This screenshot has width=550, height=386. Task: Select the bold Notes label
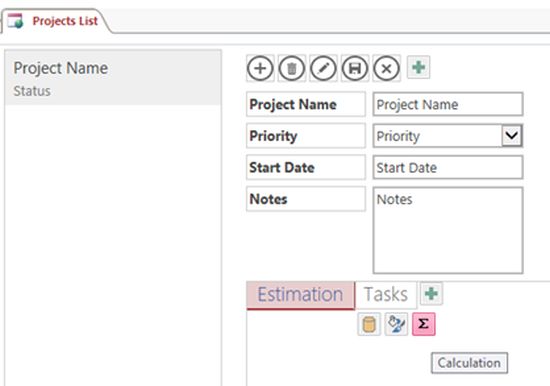(306, 199)
